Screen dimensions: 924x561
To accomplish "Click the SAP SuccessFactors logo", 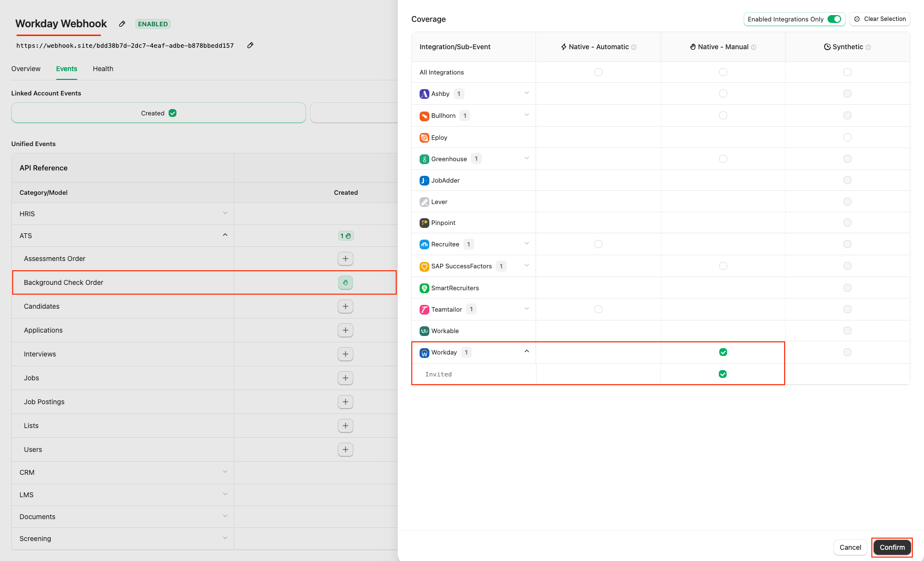I will coord(424,266).
